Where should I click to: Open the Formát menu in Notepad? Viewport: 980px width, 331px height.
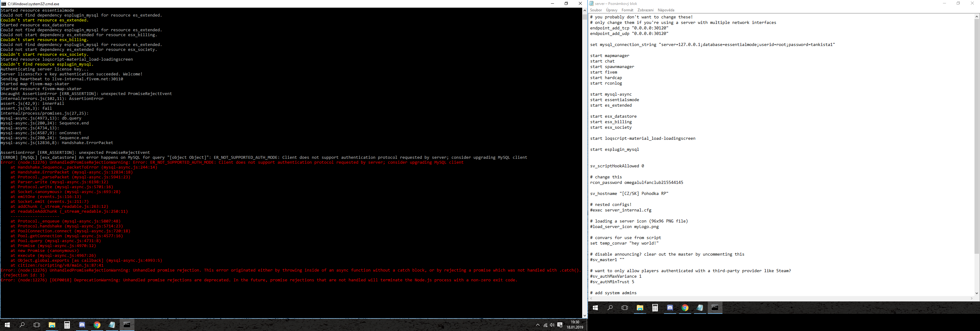point(627,10)
